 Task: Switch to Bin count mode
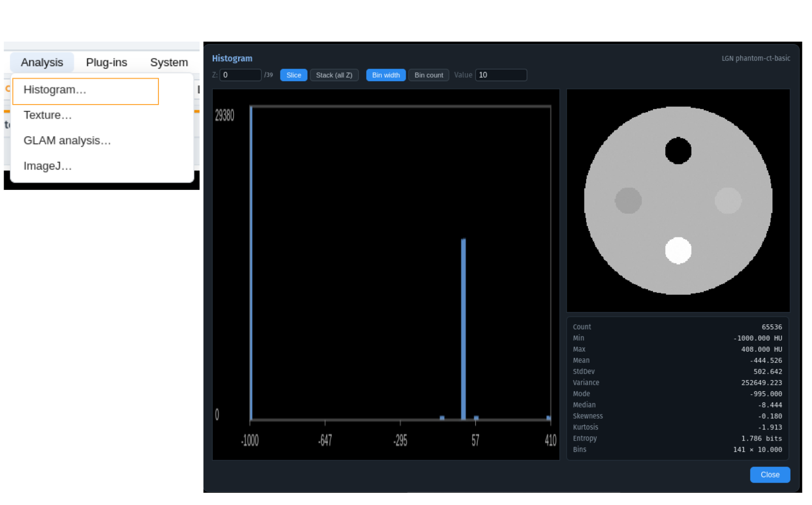[429, 75]
